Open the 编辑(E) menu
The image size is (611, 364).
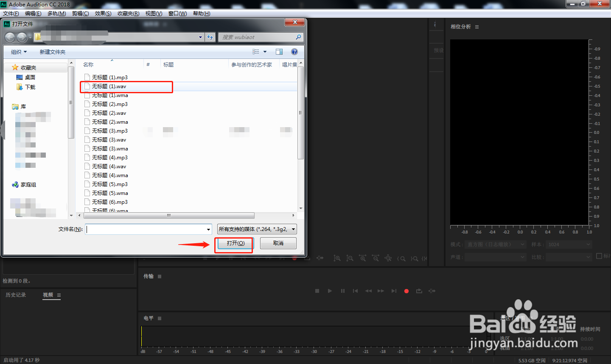(x=33, y=14)
